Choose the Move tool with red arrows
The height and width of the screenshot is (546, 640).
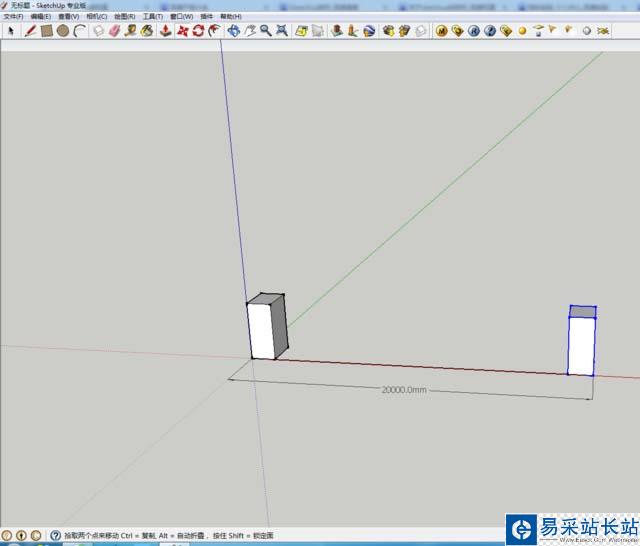click(182, 30)
